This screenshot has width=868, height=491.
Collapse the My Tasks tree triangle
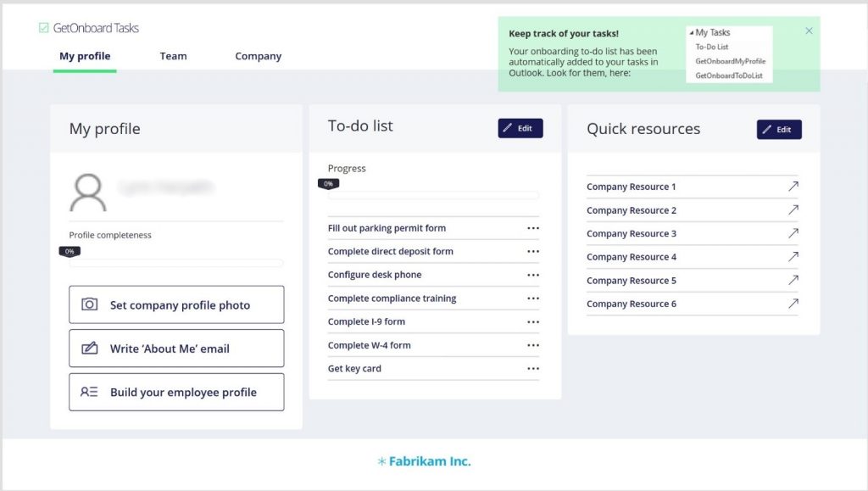[692, 33]
